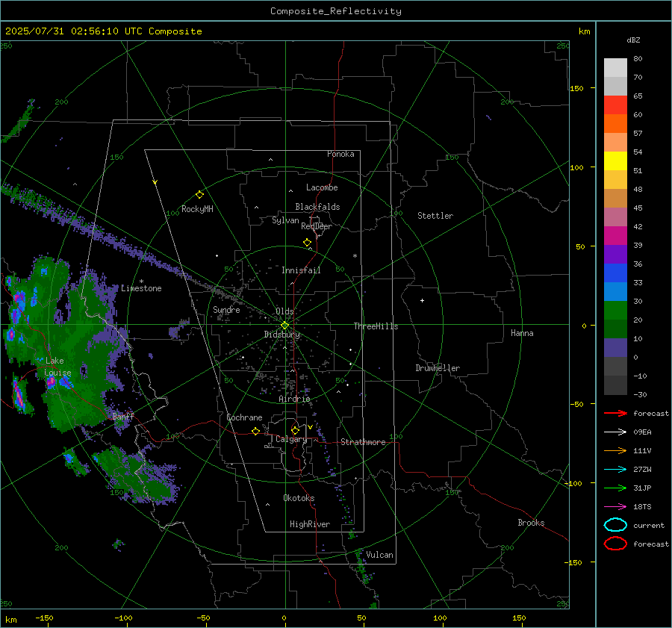Screen dimensions: 672x628
Task: Click the red 'forecast' ellipse legend icon
Action: click(615, 544)
